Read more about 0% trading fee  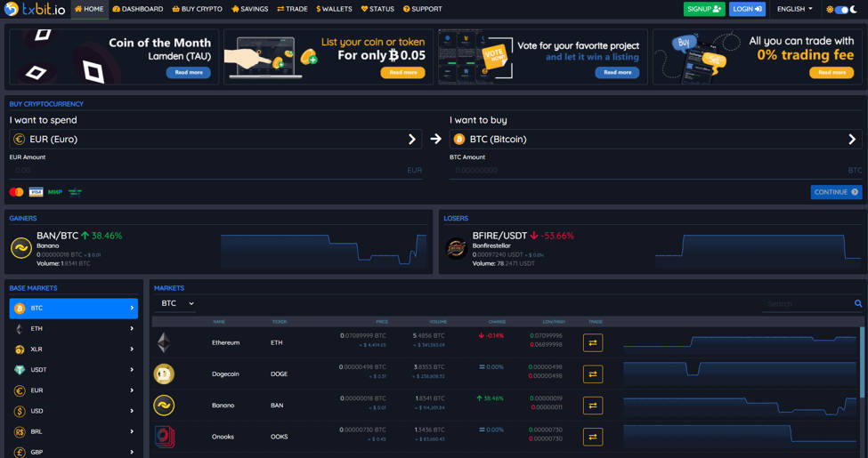[831, 72]
